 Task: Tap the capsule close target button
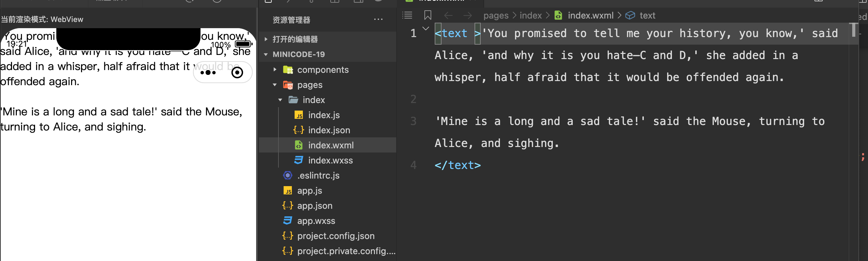[x=237, y=72]
